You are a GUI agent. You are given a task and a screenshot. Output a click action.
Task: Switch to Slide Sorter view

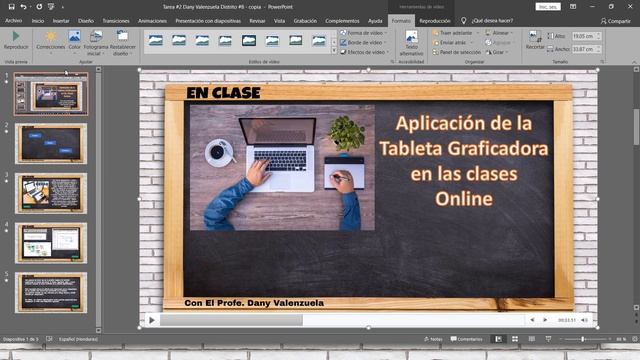(x=515, y=339)
